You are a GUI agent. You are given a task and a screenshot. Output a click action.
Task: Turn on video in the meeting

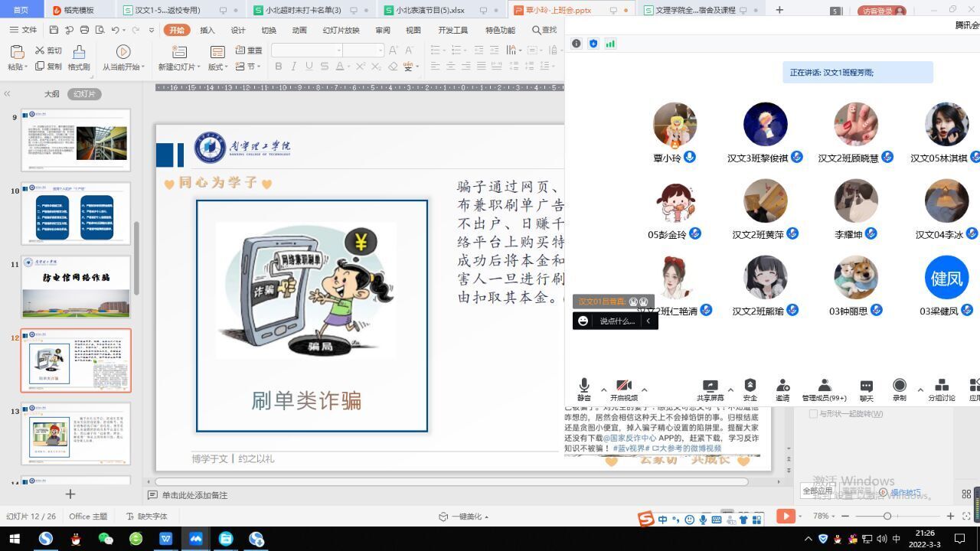[x=623, y=389]
